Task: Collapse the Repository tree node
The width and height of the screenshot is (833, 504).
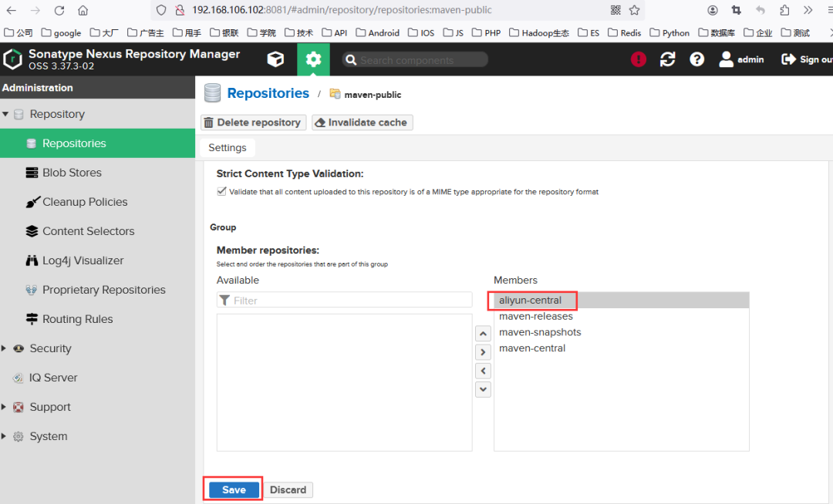Action: [x=5, y=114]
